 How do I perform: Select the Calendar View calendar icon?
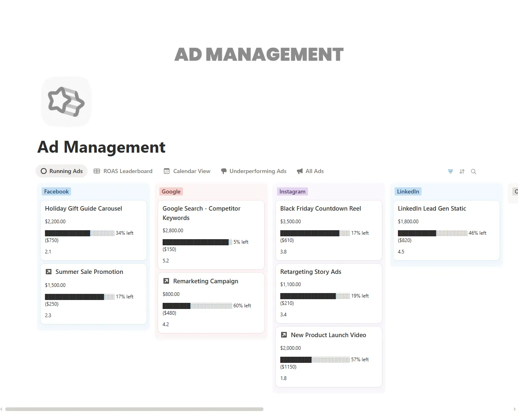point(166,171)
